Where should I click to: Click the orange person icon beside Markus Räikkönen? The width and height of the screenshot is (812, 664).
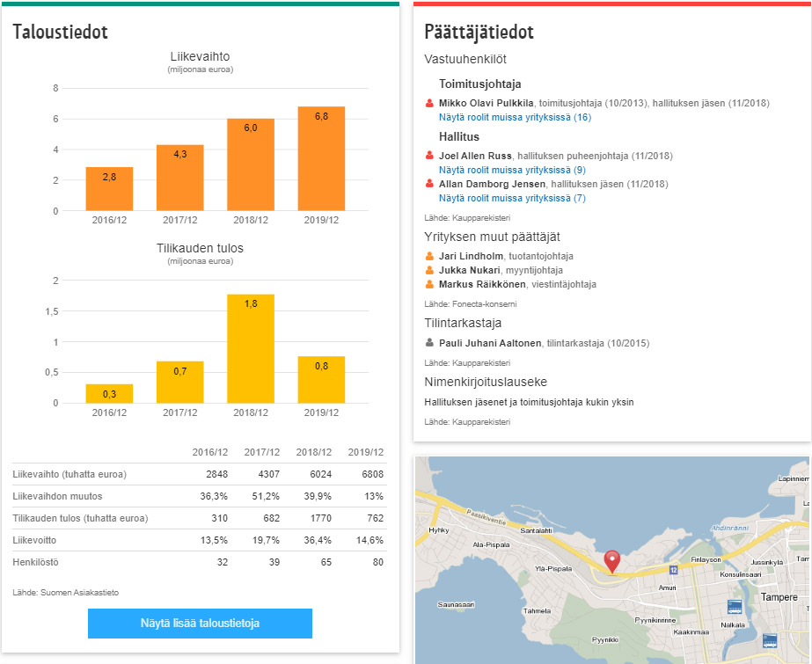429,284
